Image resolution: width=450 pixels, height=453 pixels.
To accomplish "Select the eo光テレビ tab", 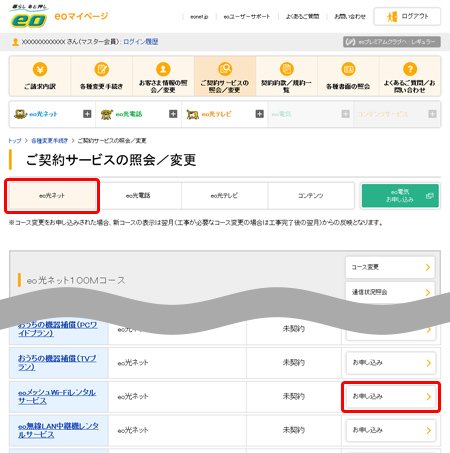I will (x=224, y=196).
